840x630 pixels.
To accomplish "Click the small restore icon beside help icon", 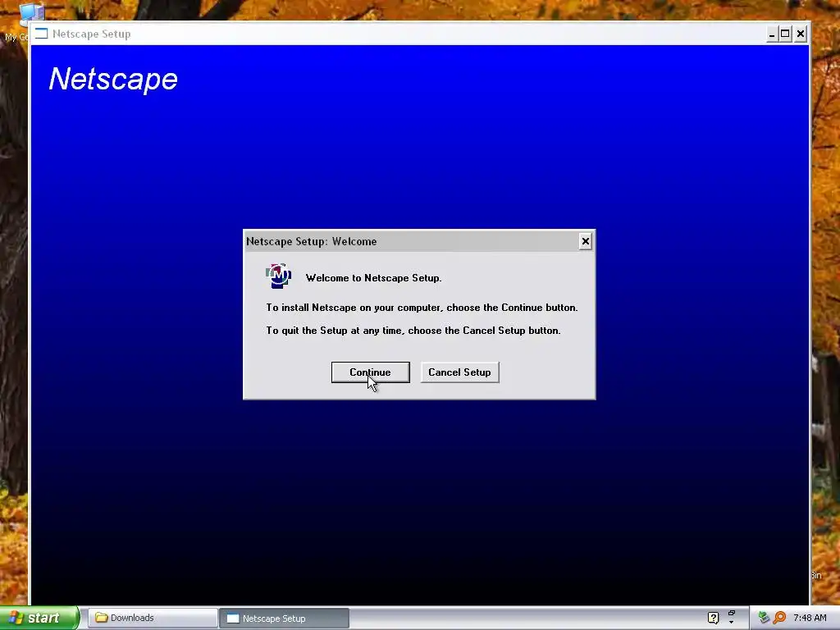I will pos(731,614).
